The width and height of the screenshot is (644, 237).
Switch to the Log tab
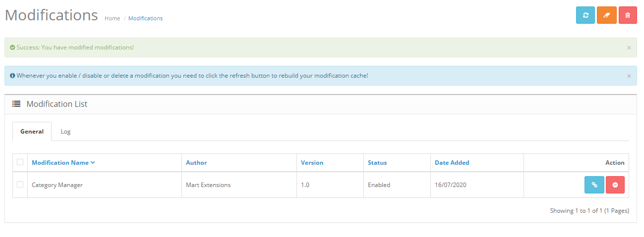(x=65, y=132)
